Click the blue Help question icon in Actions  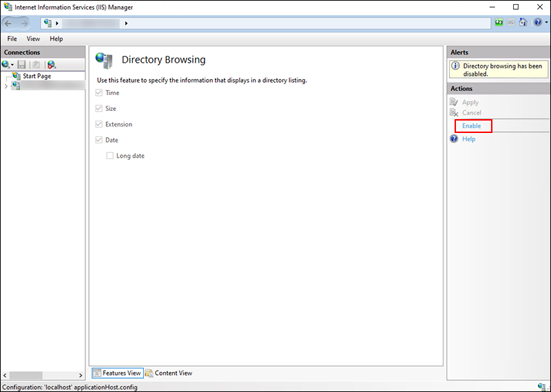click(454, 139)
